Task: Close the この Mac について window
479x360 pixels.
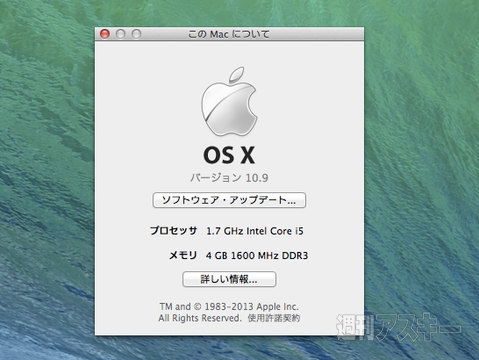Action: [105, 34]
